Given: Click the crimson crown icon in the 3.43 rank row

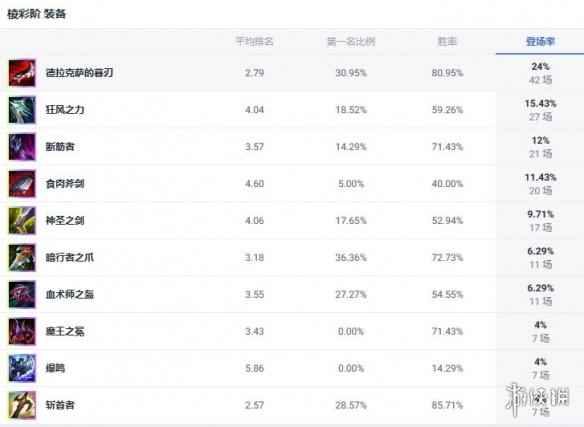Looking at the screenshot, I should [x=22, y=331].
